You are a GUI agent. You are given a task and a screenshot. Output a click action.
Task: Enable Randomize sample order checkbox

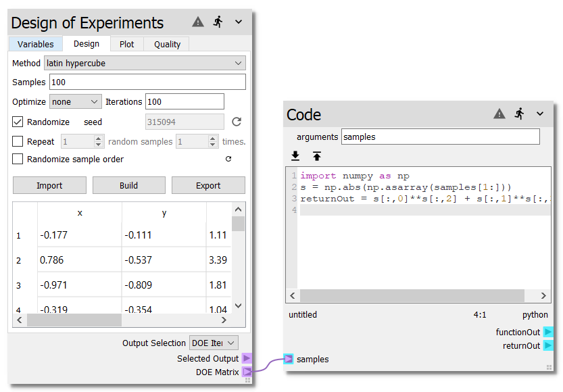pos(18,160)
